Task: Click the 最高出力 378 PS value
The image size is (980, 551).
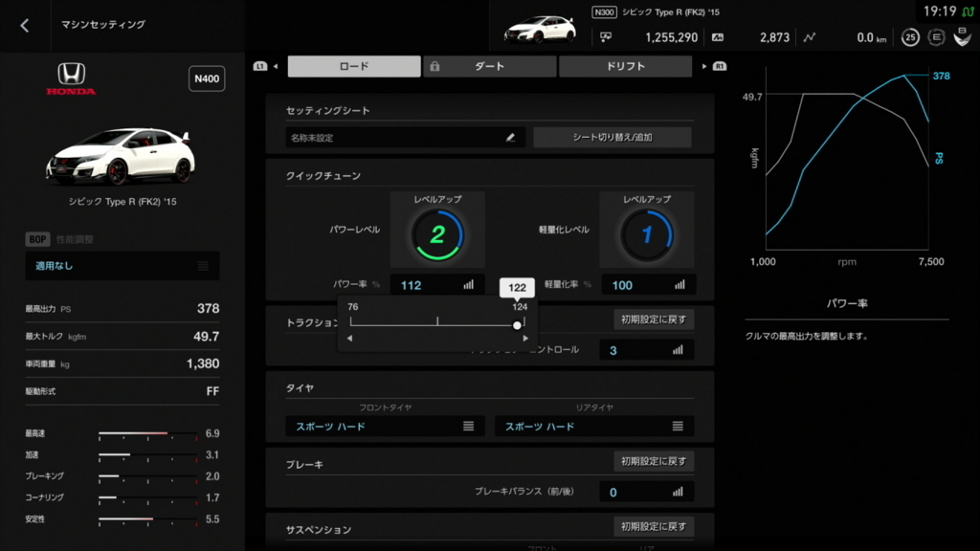Action: click(x=208, y=309)
